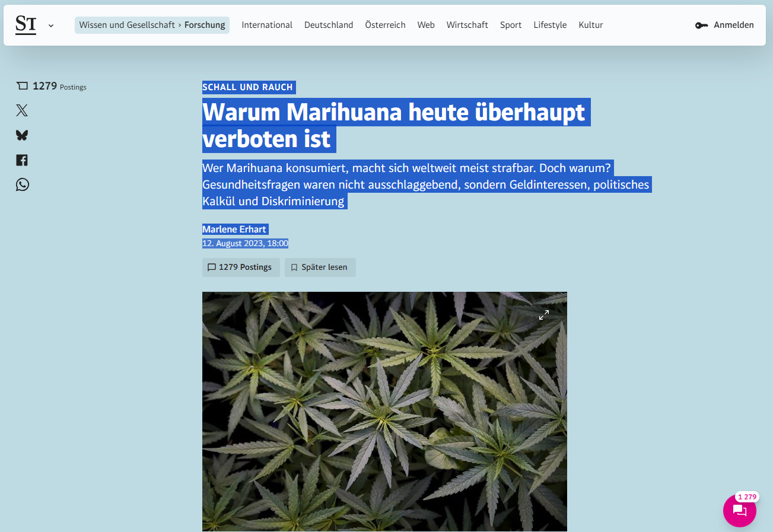Open the ST logo homepage link
Image resolution: width=773 pixels, height=532 pixels.
[x=26, y=25]
